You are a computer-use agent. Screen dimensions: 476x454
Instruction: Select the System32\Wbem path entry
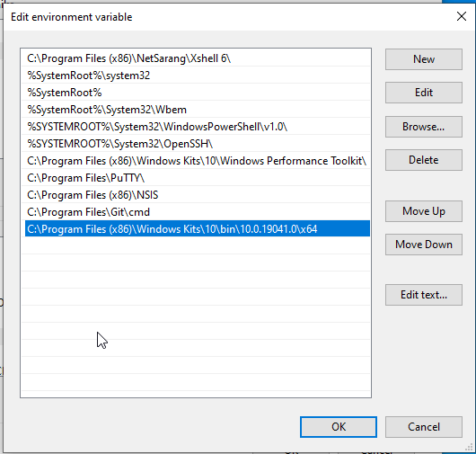point(198,110)
